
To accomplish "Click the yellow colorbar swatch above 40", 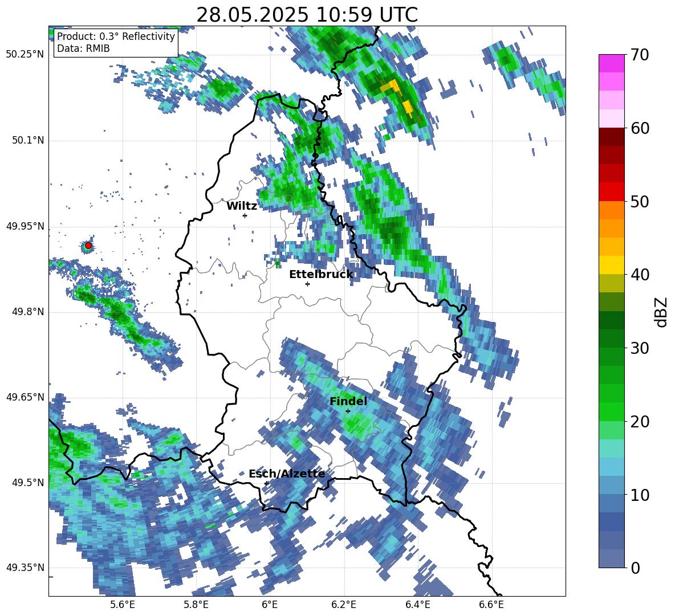I will [611, 265].
